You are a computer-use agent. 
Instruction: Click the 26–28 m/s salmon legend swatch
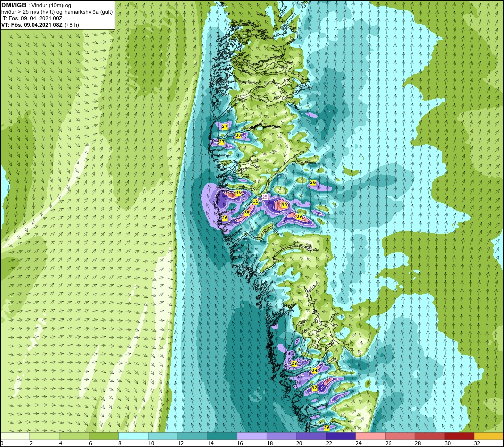[400, 436]
